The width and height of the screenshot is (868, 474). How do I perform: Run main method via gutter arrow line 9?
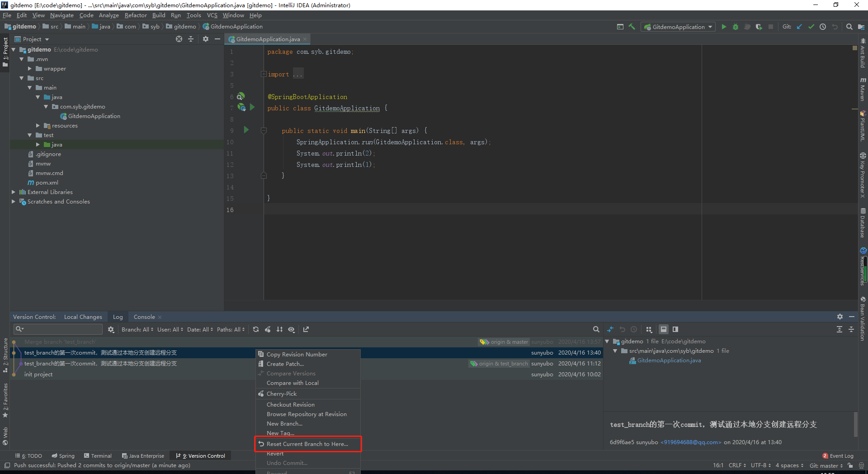pos(246,130)
